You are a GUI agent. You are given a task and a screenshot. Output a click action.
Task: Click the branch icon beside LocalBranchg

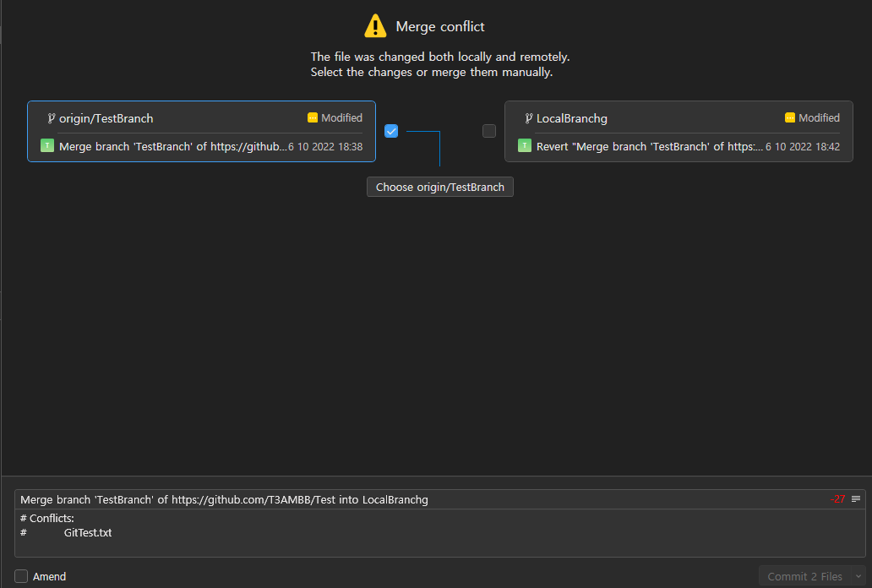[528, 118]
